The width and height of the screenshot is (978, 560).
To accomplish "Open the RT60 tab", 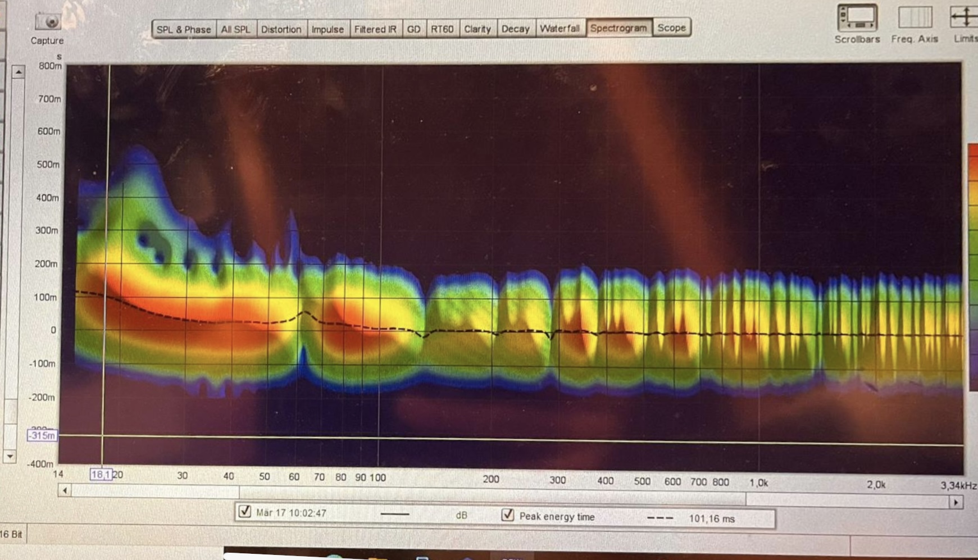I will tap(442, 29).
